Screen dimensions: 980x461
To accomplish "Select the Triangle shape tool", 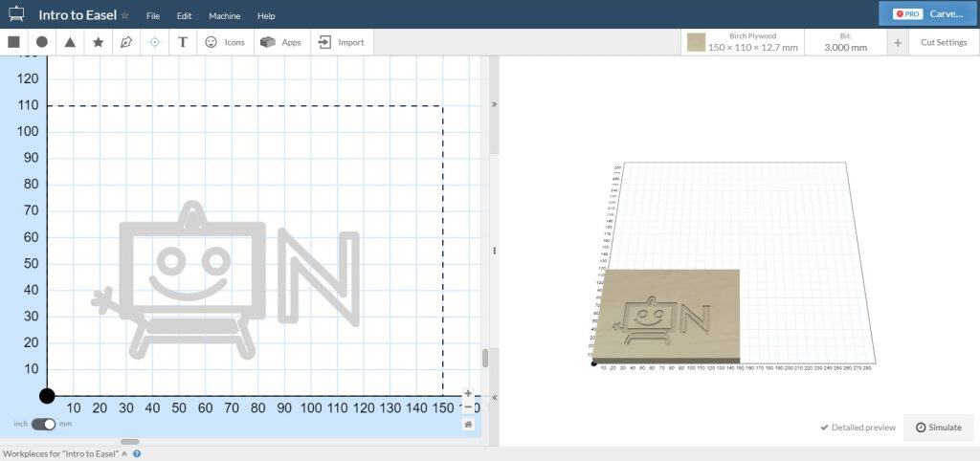I will [x=70, y=42].
